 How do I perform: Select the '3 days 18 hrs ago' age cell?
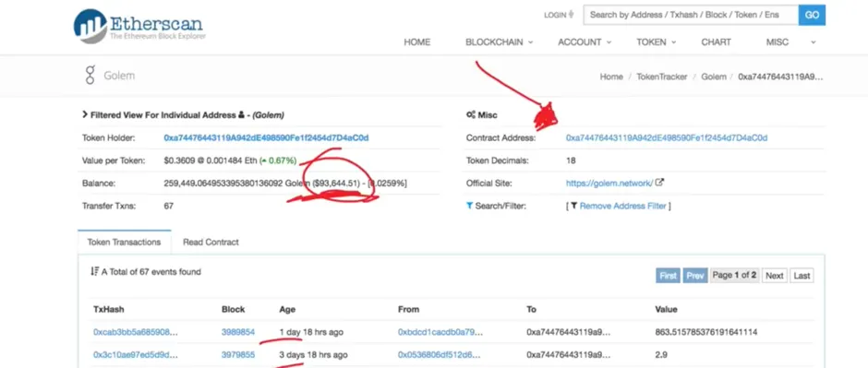(x=313, y=354)
